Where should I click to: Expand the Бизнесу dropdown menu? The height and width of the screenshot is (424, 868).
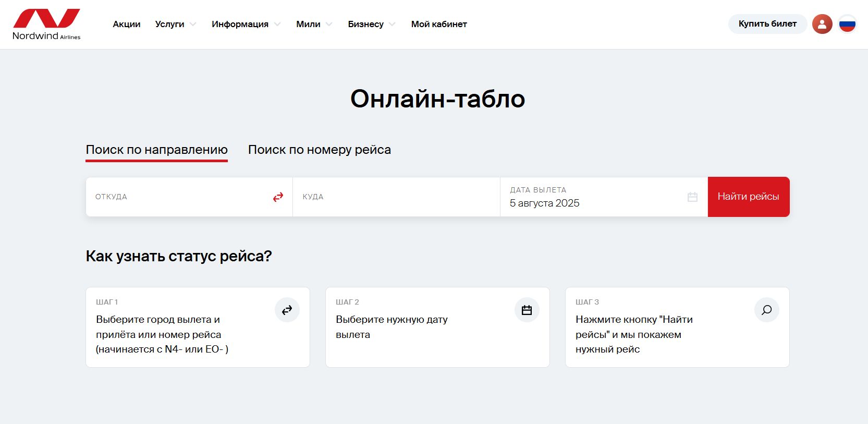point(372,24)
